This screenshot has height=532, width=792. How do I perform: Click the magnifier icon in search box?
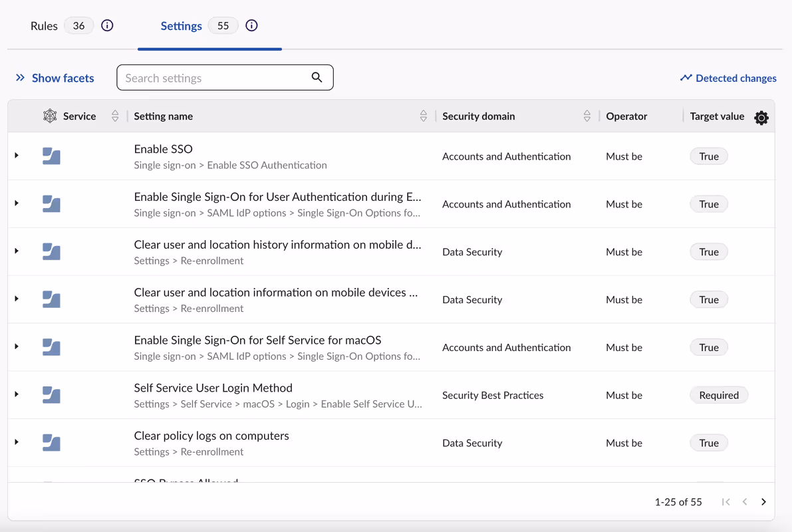coord(317,78)
